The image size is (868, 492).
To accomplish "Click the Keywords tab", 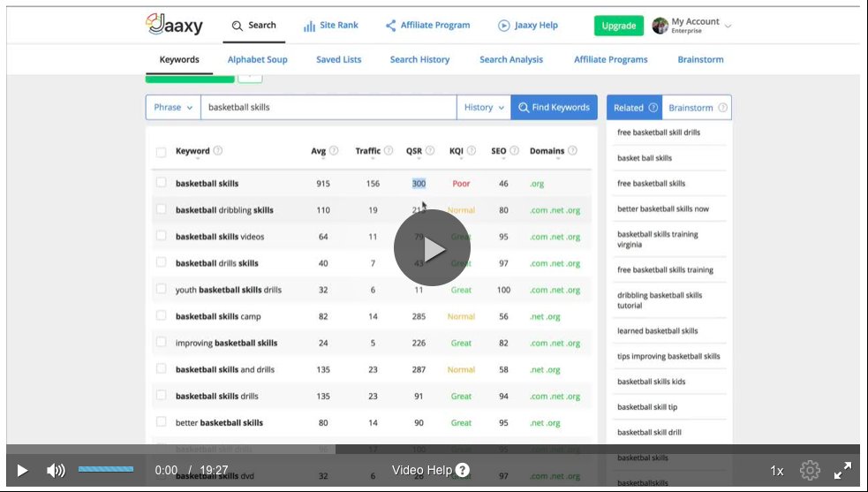I will [x=179, y=59].
